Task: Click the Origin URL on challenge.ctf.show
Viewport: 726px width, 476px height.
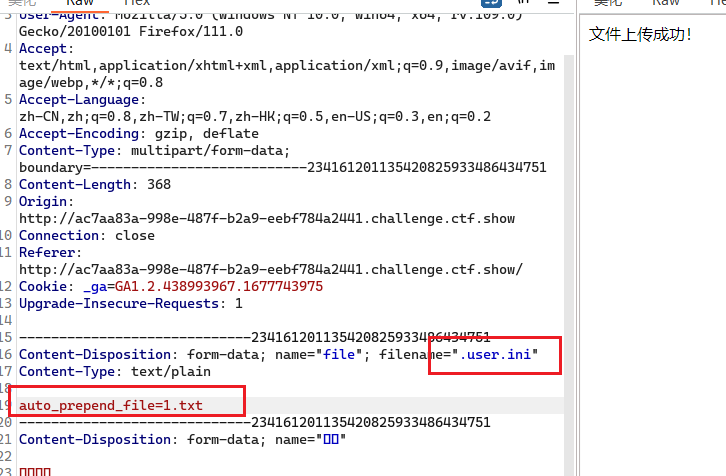Action: (267, 219)
